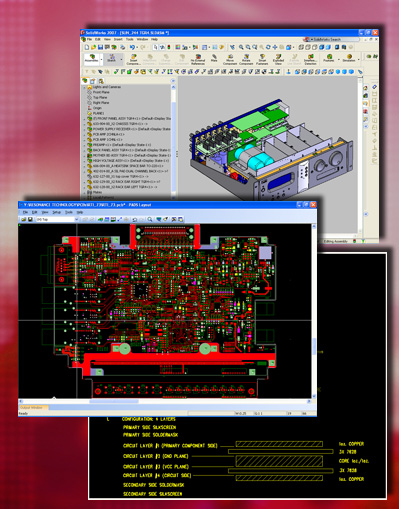Open the Setup menu in PADS Layout
The height and width of the screenshot is (509, 399).
click(x=56, y=212)
